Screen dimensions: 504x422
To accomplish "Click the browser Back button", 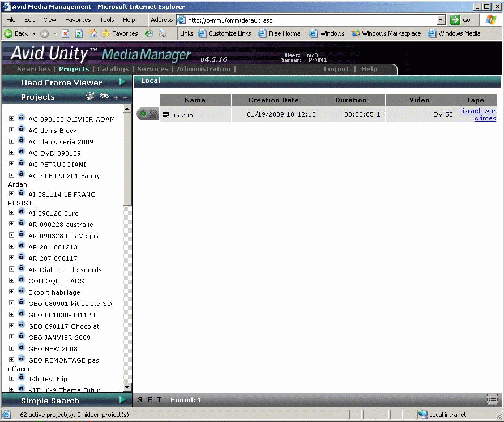I will click(17, 33).
